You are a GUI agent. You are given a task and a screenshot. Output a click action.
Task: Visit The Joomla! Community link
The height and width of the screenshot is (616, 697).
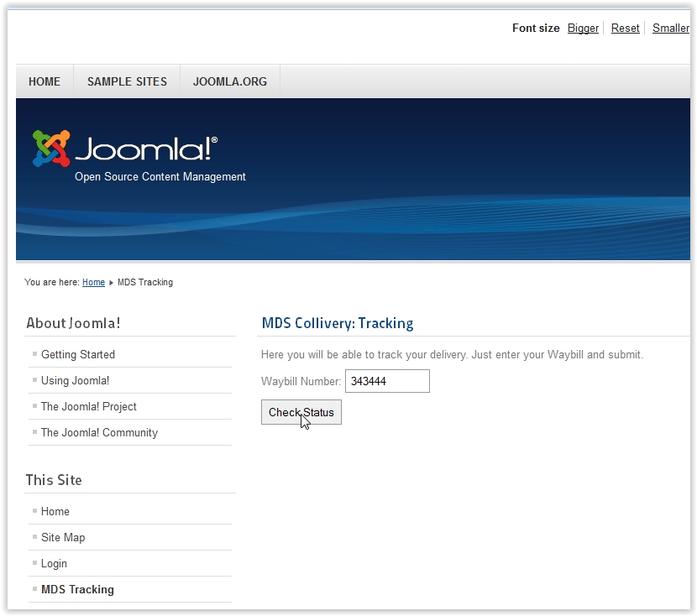click(99, 432)
